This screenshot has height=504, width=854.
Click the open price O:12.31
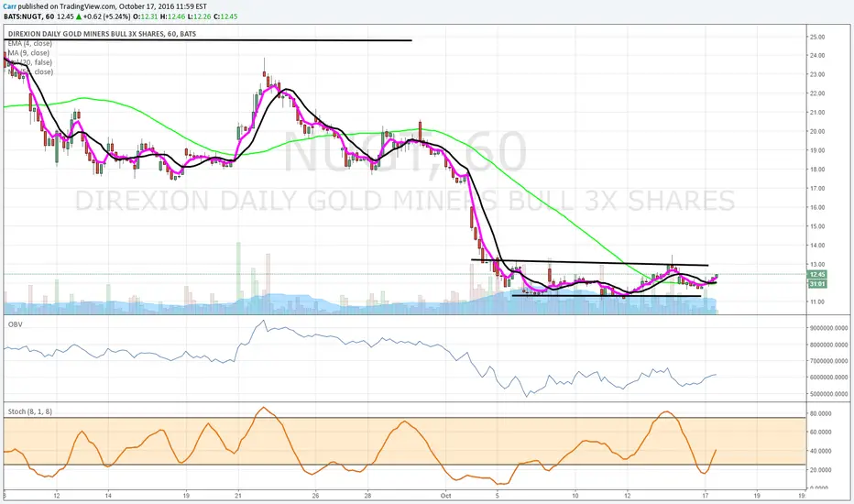[146, 16]
